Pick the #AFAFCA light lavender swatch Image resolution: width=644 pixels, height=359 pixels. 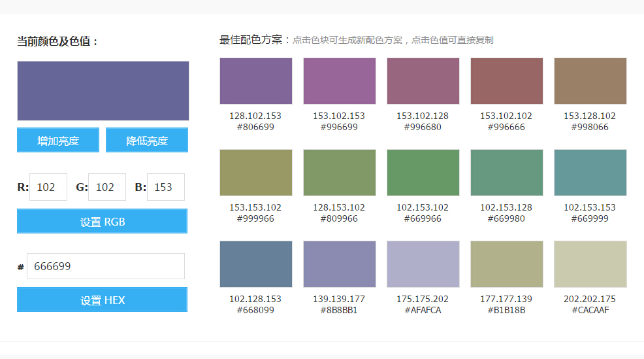(x=423, y=264)
